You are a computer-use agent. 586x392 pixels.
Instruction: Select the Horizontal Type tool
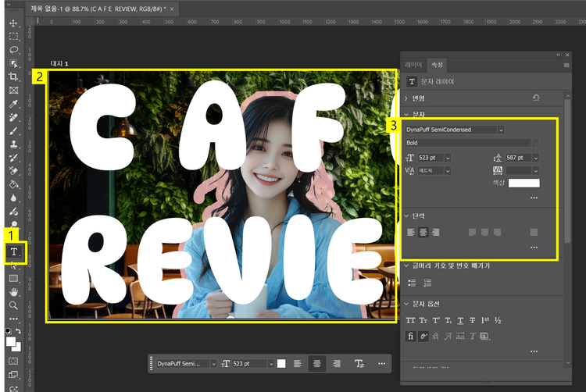pos(14,251)
